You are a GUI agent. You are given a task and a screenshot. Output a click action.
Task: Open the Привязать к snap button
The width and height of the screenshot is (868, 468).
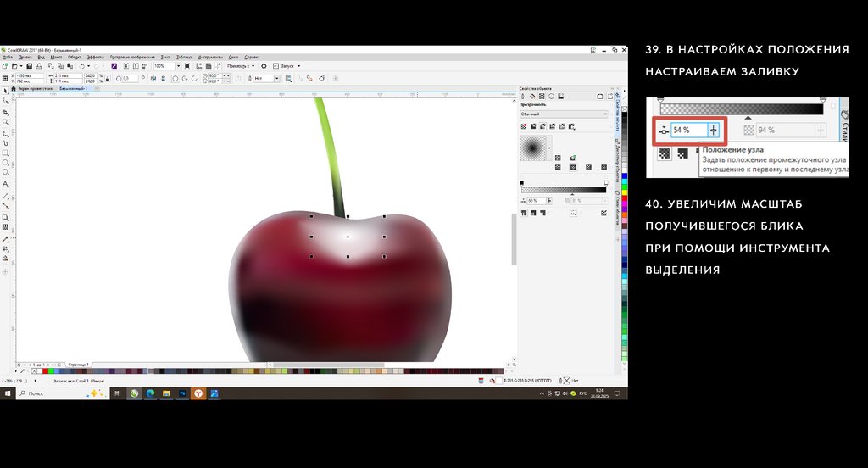tap(242, 66)
